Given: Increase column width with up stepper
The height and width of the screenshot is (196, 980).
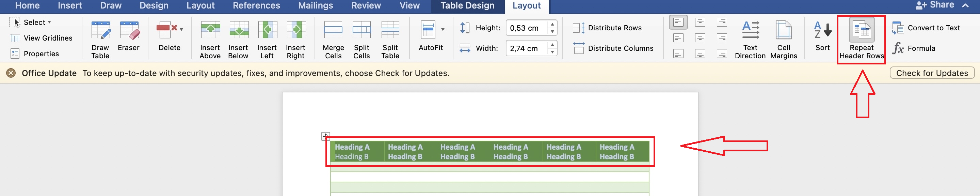Looking at the screenshot, I should pyautogui.click(x=552, y=45).
